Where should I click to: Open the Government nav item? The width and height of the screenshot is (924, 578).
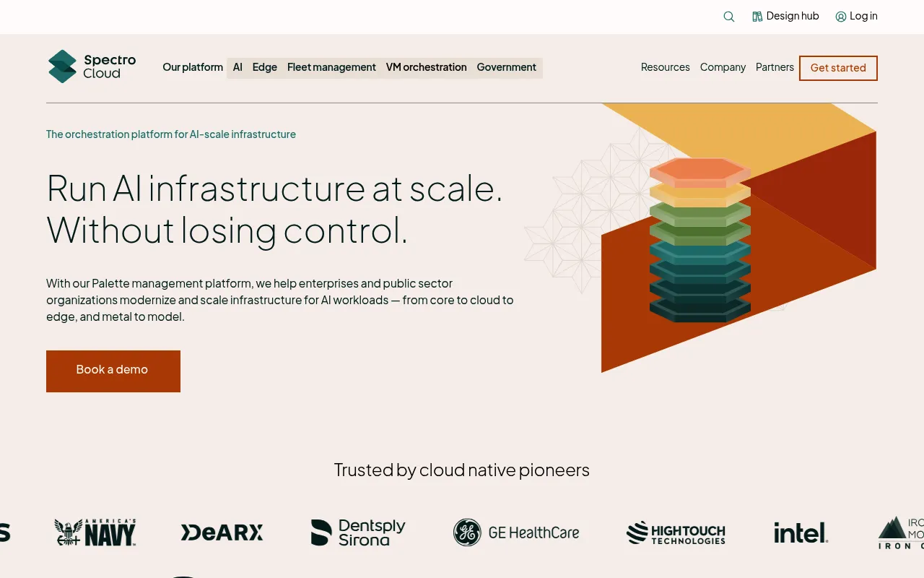click(507, 67)
